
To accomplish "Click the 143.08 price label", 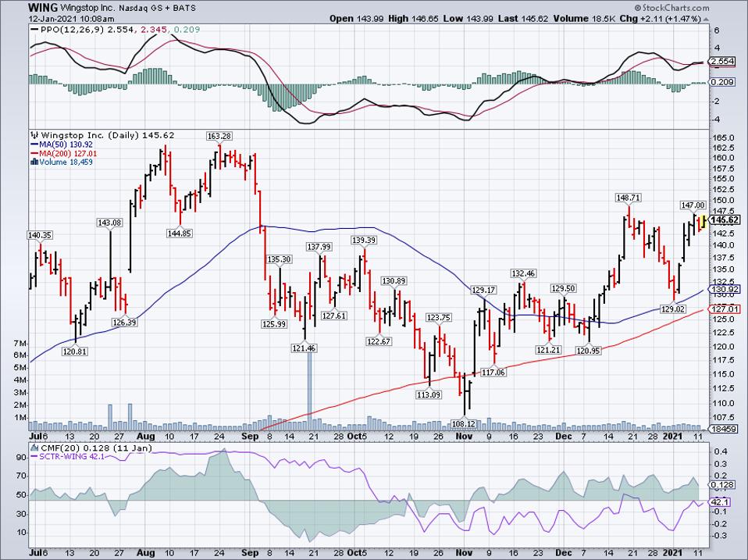I will 110,223.
